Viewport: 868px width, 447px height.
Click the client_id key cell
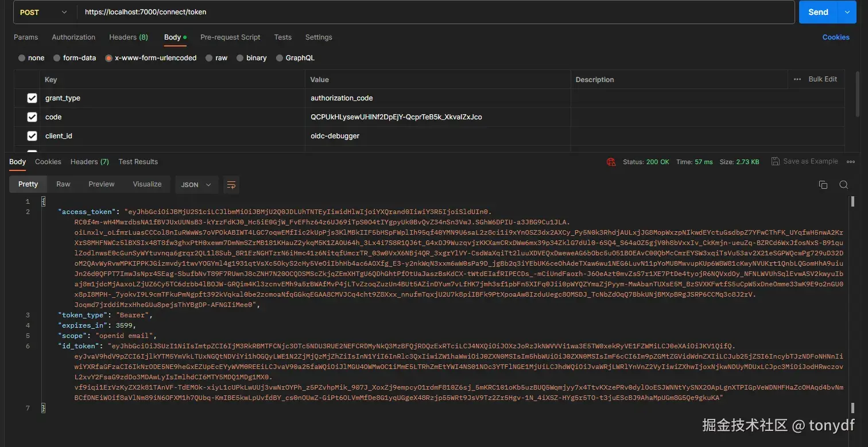[172, 136]
